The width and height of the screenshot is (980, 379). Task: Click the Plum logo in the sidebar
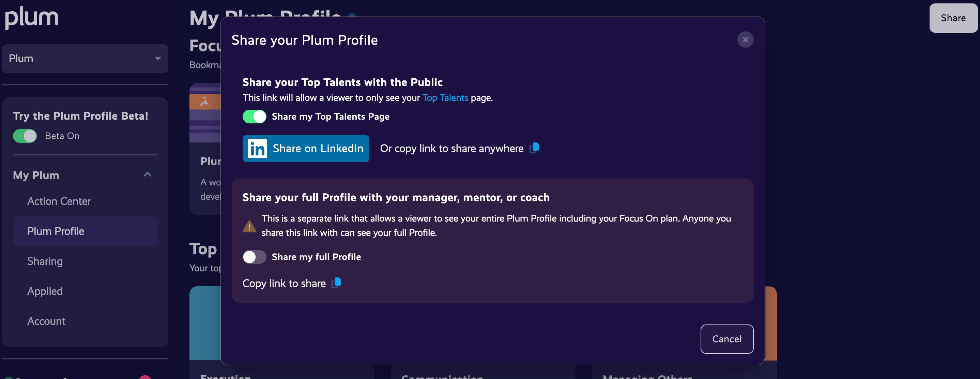coord(32,17)
